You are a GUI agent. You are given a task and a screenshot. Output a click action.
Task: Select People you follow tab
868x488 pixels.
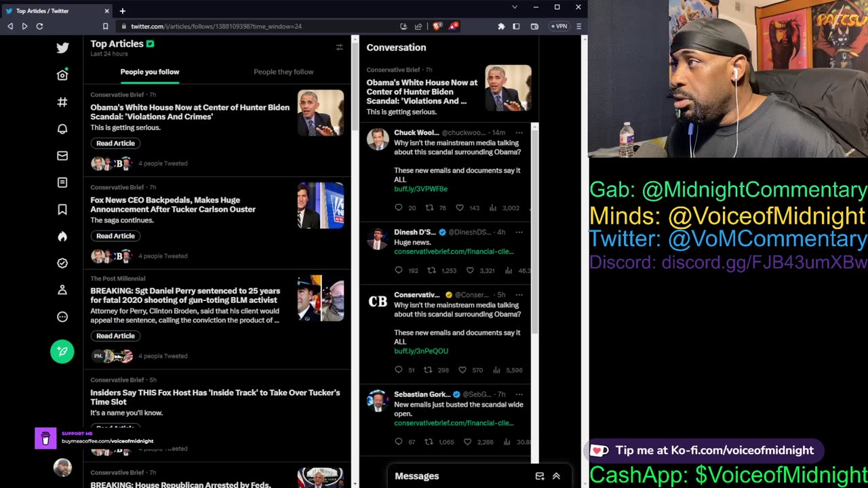[x=150, y=72]
